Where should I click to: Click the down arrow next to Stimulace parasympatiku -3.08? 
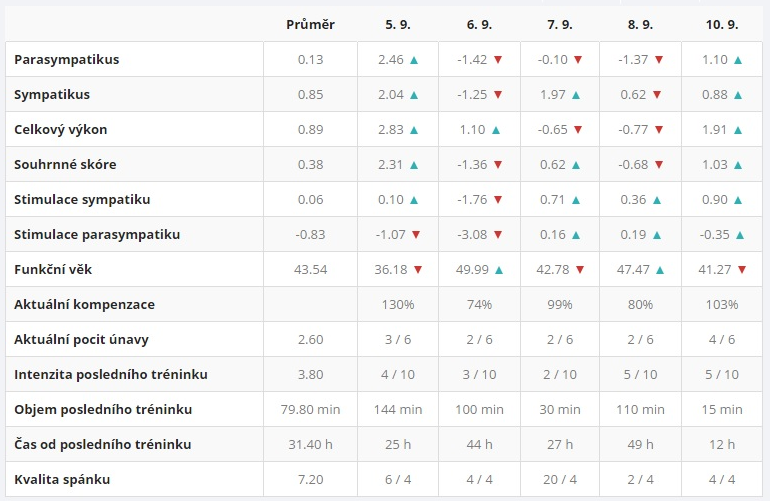point(497,235)
